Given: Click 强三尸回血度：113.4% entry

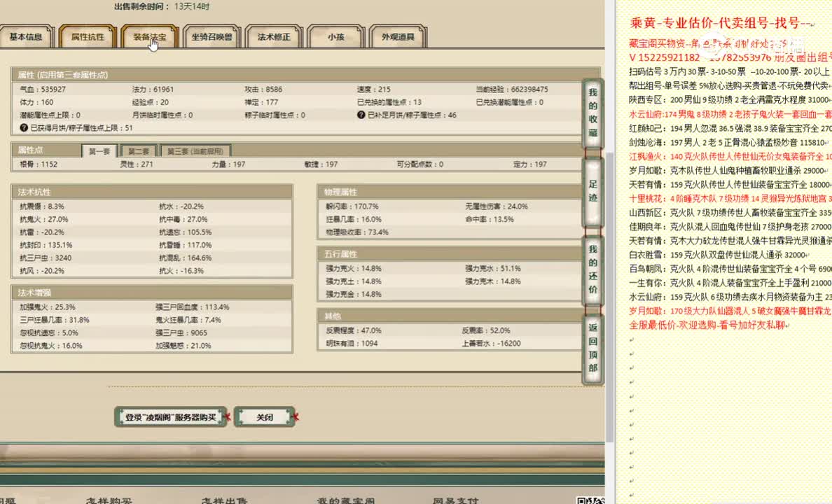Looking at the screenshot, I should (x=192, y=307).
